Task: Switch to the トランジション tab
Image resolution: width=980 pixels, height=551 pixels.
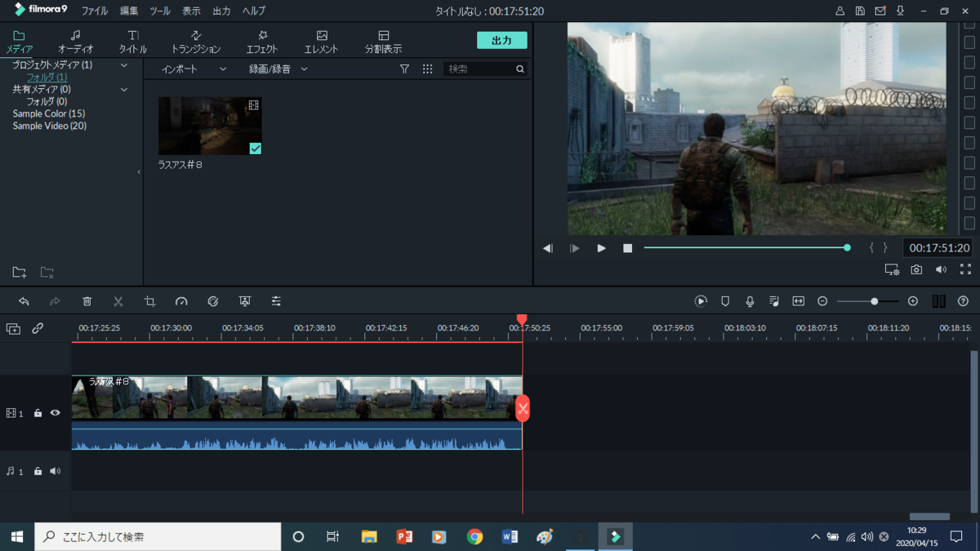Action: 196,42
